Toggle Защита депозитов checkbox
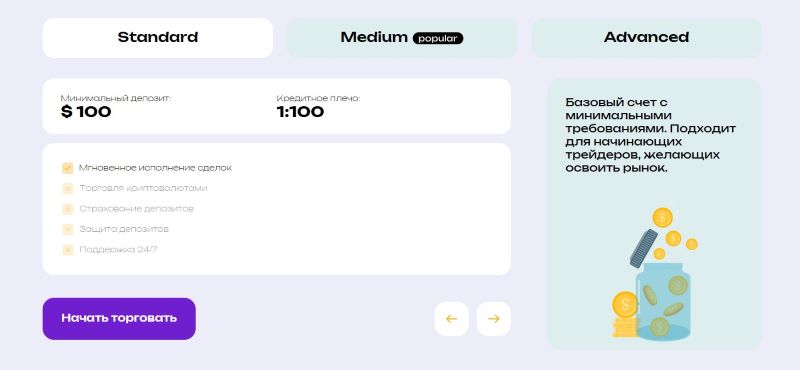Screen dimensions: 800x370 click(67, 229)
